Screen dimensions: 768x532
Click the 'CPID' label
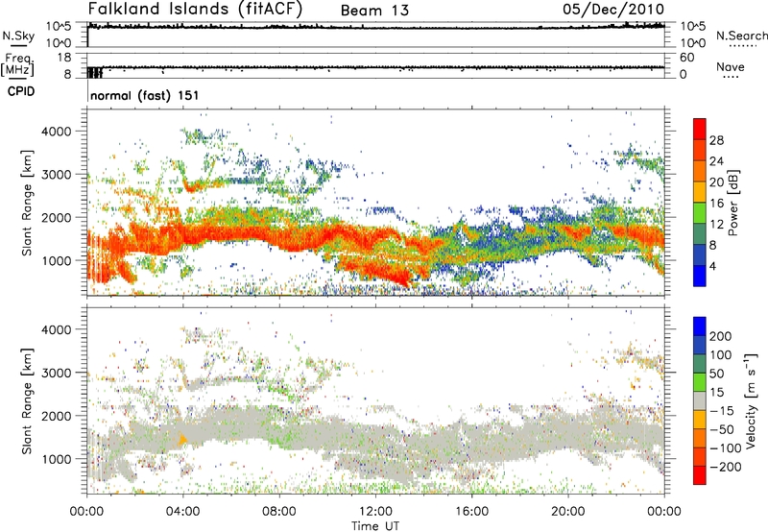[21, 91]
